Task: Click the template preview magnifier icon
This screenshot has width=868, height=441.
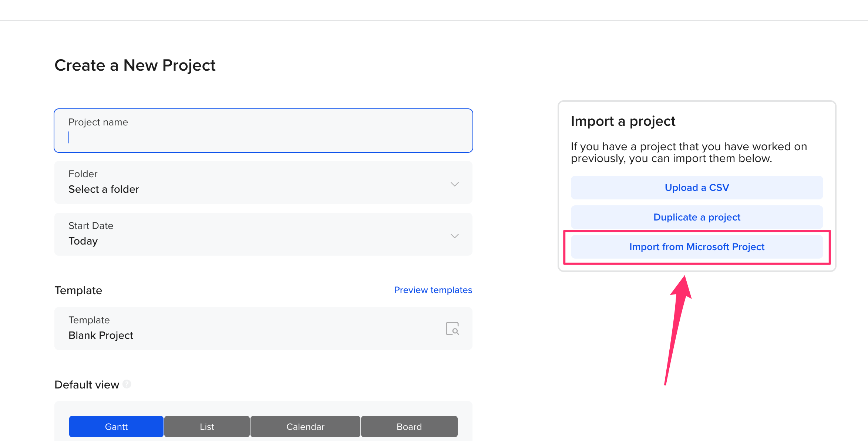Action: click(452, 329)
